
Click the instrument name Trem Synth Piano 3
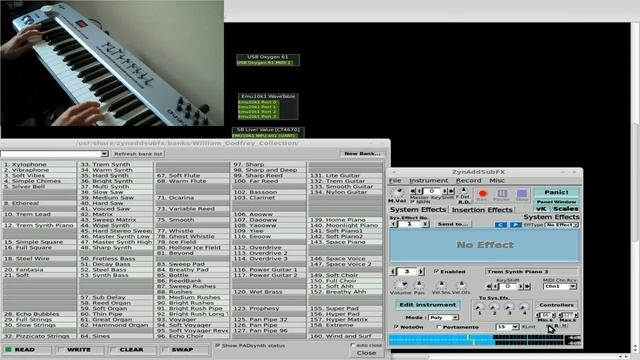(531, 271)
